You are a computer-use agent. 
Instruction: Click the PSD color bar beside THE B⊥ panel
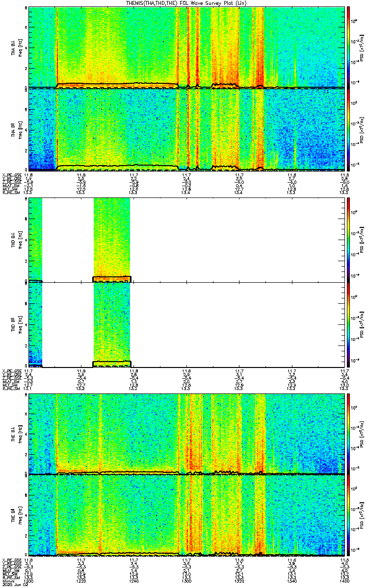348,434
